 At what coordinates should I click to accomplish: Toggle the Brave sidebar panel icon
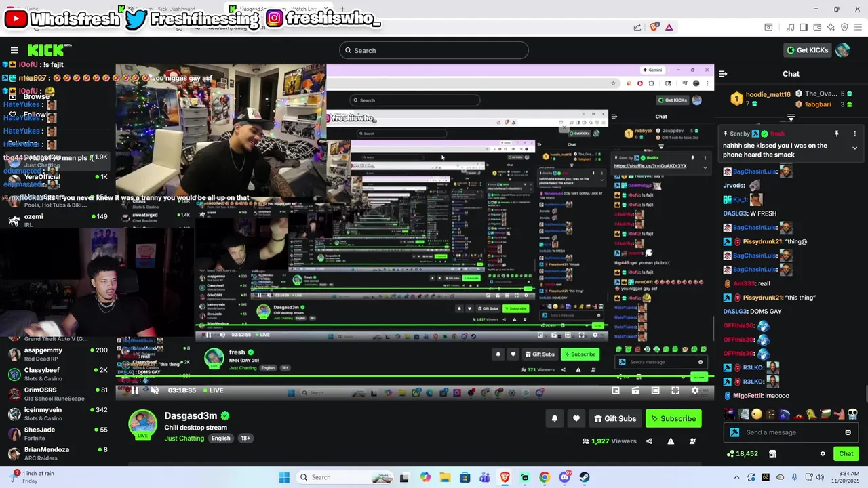pos(804,27)
